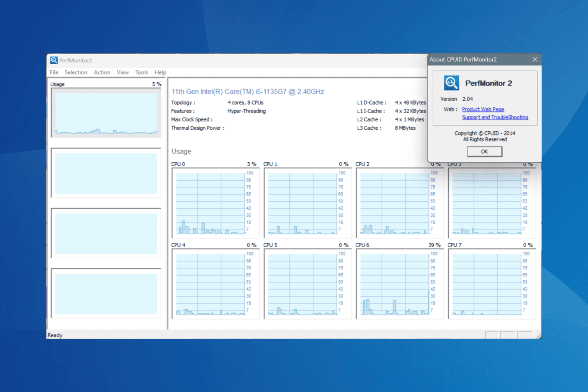Viewport: 588px width, 392px height.
Task: Select the second empty sidebar graph panel
Action: [x=106, y=173]
